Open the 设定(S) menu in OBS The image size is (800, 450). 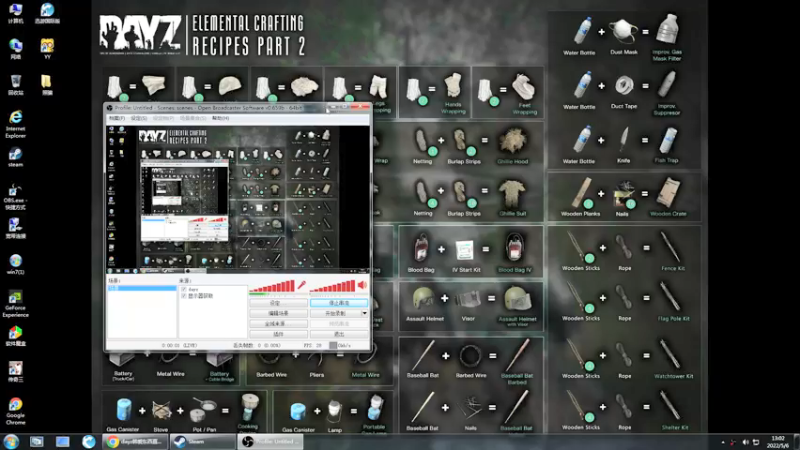tap(139, 118)
